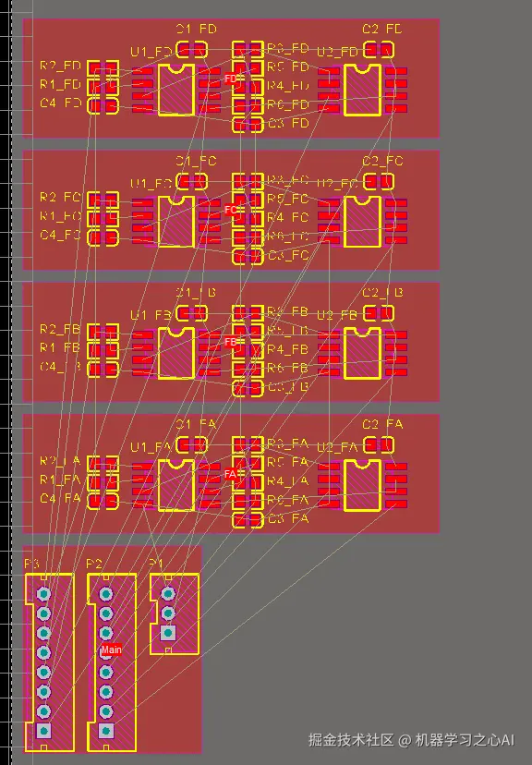Screen dimensions: 532x765
Task: Select the C3_FB capacitor footprint
Action: (x=248, y=388)
